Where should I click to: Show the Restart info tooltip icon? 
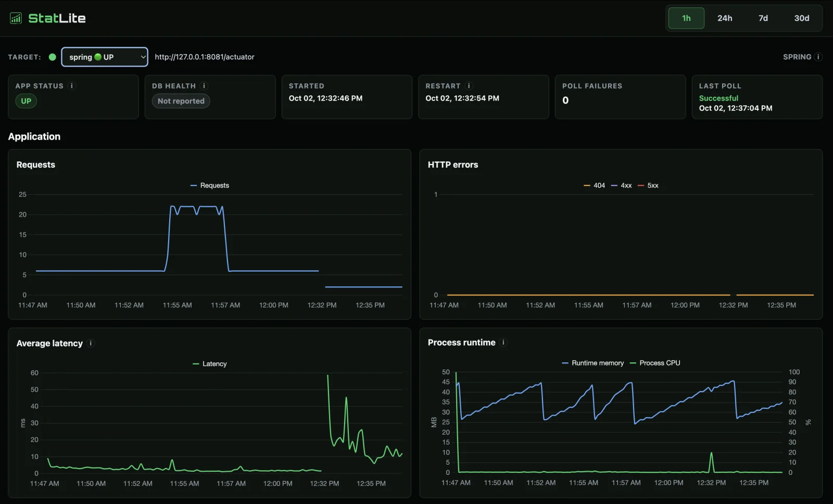(469, 86)
